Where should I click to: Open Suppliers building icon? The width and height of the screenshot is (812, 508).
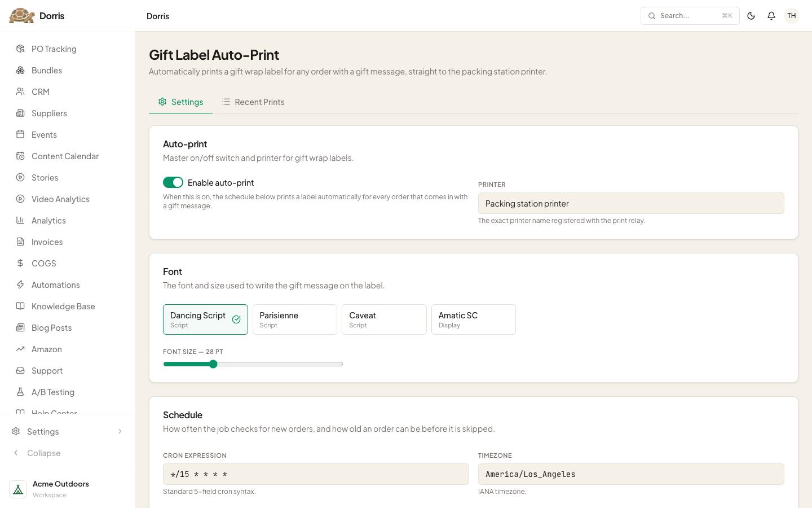click(20, 113)
